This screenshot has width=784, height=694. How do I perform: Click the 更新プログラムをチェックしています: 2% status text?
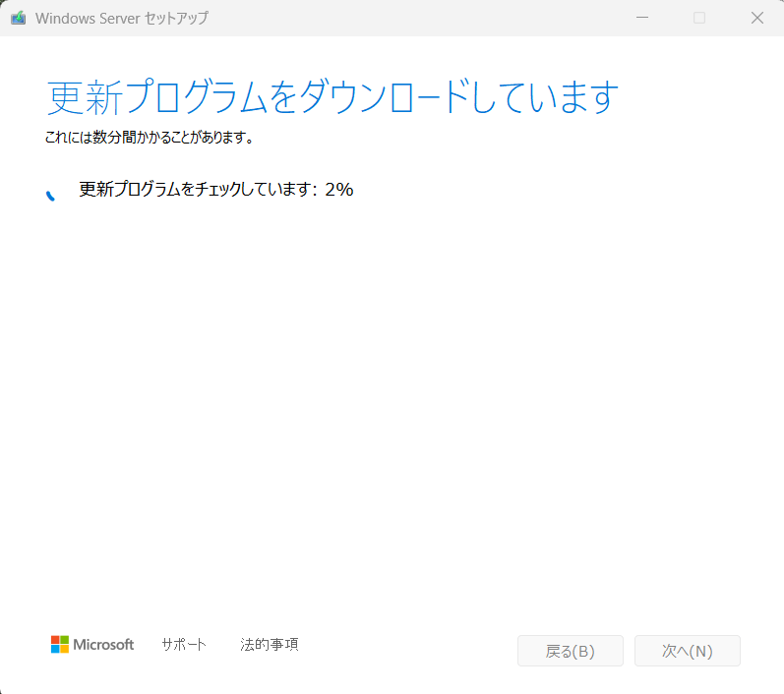click(x=216, y=190)
